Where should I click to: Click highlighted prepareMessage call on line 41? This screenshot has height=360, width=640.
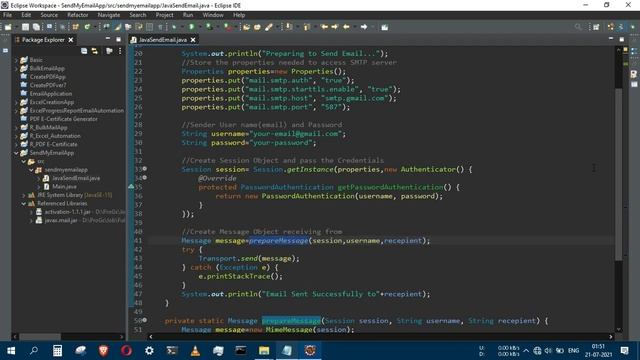[x=279, y=240]
